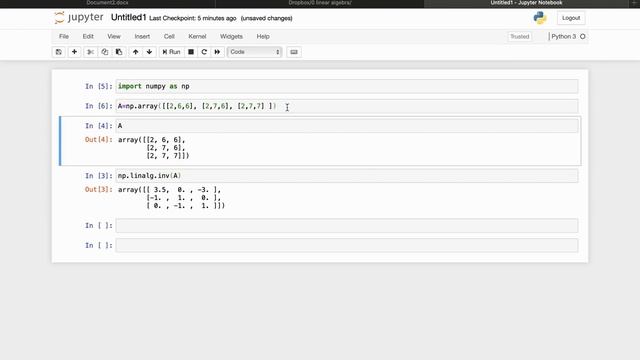
Task: Open the Cell menu
Action: pos(169,36)
